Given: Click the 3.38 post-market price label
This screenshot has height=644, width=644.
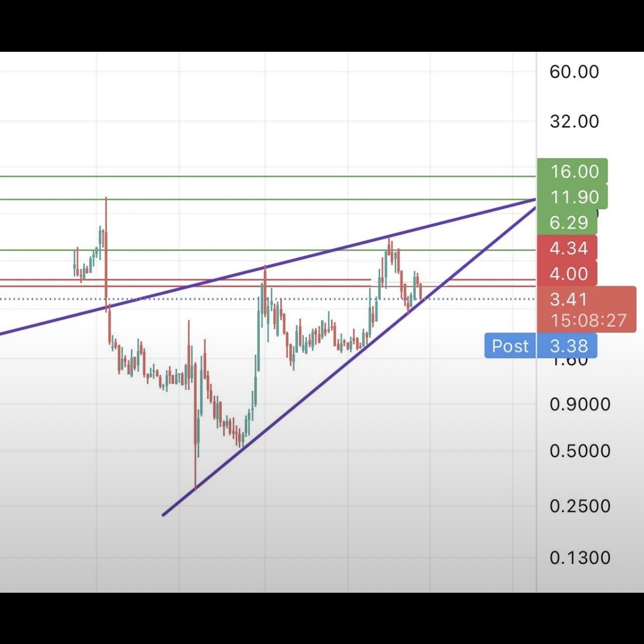Looking at the screenshot, I should point(567,346).
